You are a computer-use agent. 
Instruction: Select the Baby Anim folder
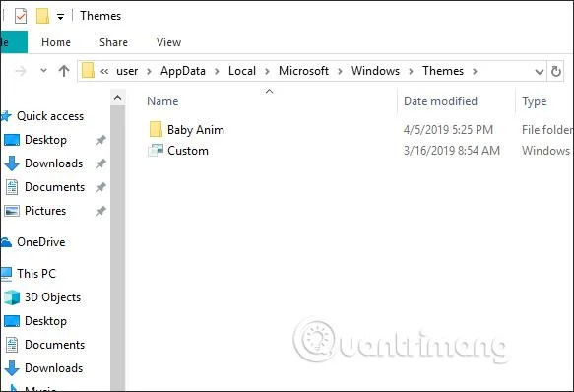[196, 130]
